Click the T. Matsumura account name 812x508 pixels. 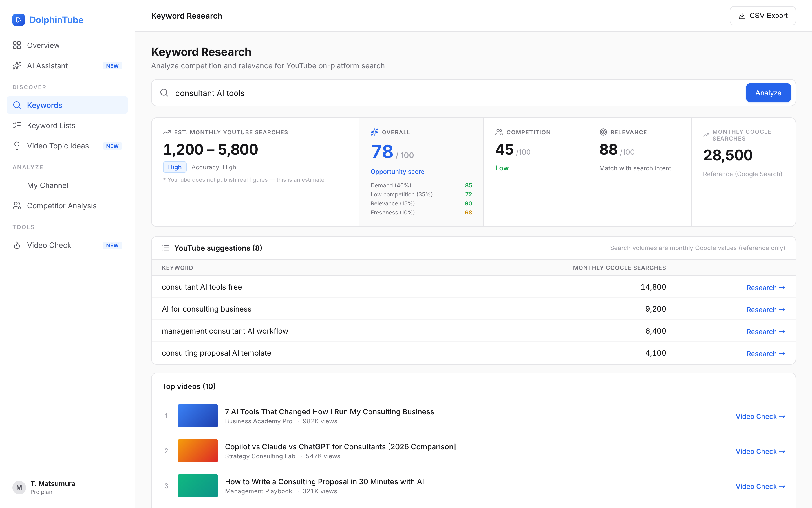click(53, 483)
